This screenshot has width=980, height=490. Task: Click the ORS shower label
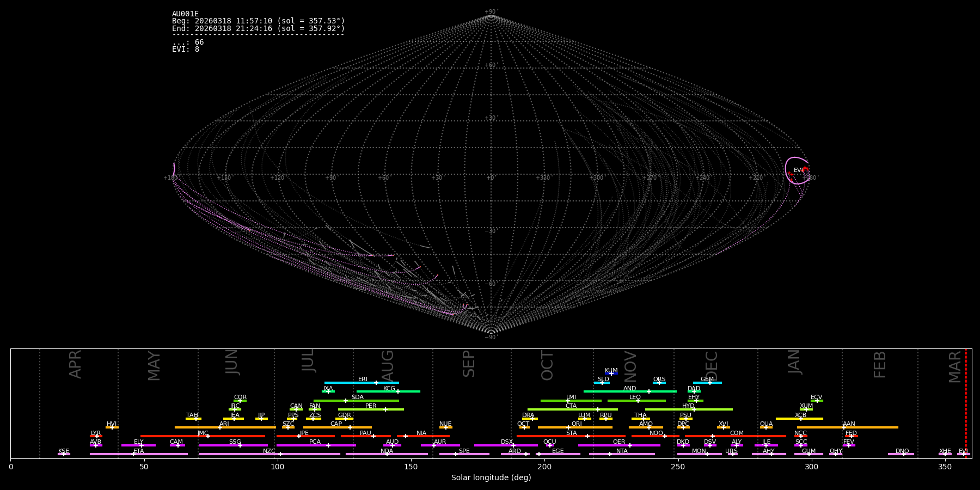point(659,379)
